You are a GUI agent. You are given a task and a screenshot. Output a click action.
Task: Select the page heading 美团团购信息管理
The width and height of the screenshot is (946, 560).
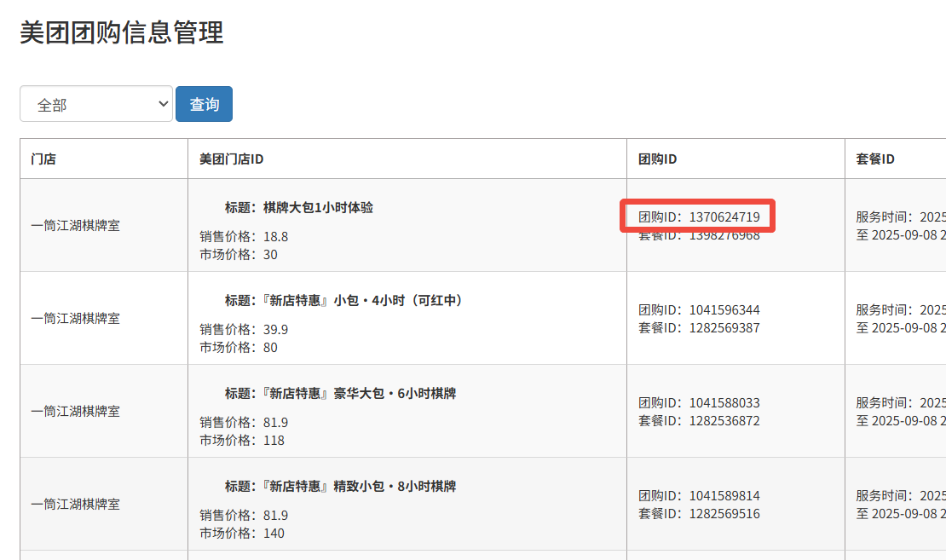tap(122, 32)
